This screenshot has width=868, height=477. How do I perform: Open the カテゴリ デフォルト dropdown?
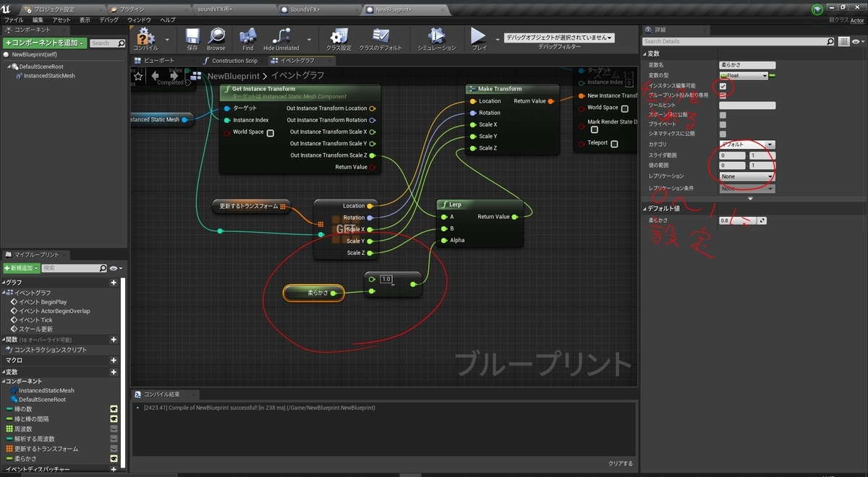point(747,145)
